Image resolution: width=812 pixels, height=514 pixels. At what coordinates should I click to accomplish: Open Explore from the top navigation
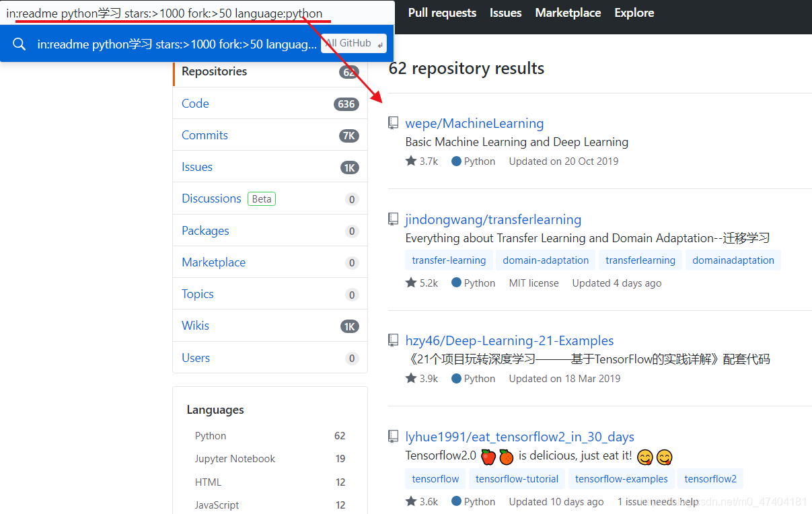(633, 12)
